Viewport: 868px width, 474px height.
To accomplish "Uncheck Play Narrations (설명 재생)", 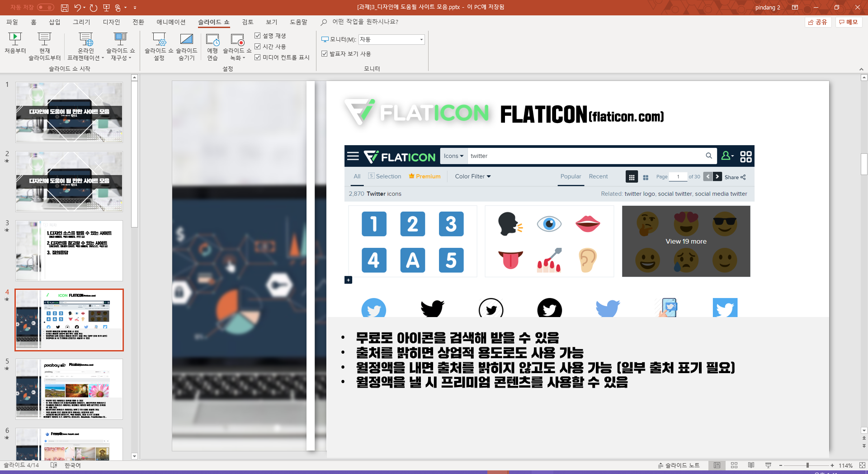I will tap(258, 35).
